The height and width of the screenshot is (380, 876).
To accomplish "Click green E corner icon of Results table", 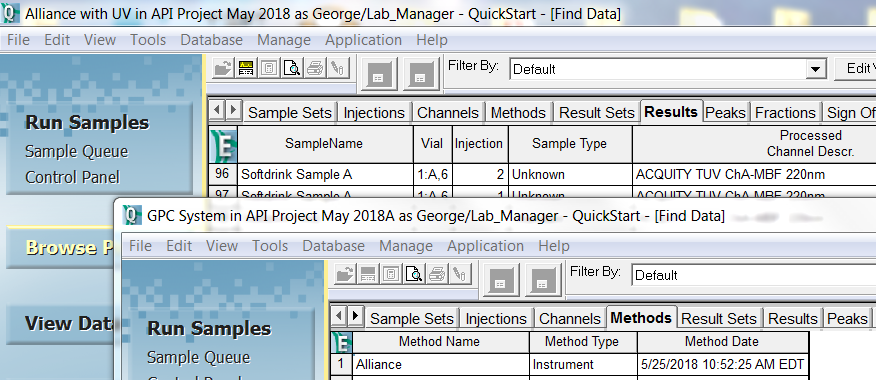I will 223,144.
